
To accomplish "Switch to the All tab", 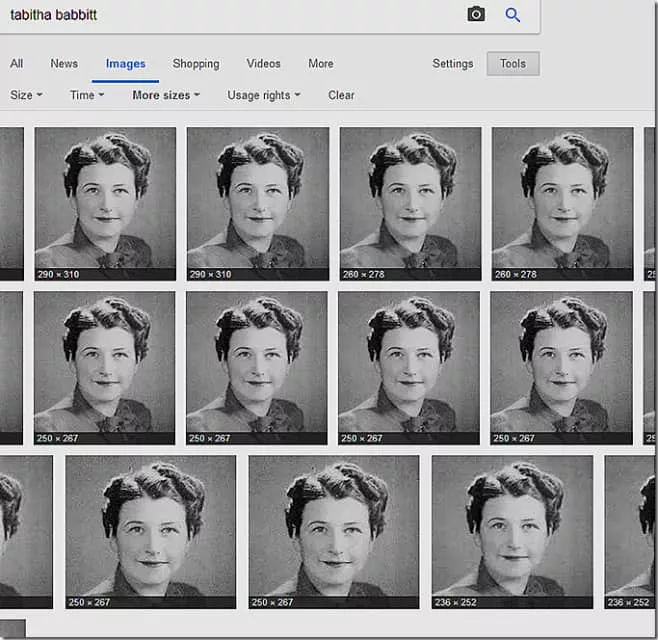I will point(17,64).
